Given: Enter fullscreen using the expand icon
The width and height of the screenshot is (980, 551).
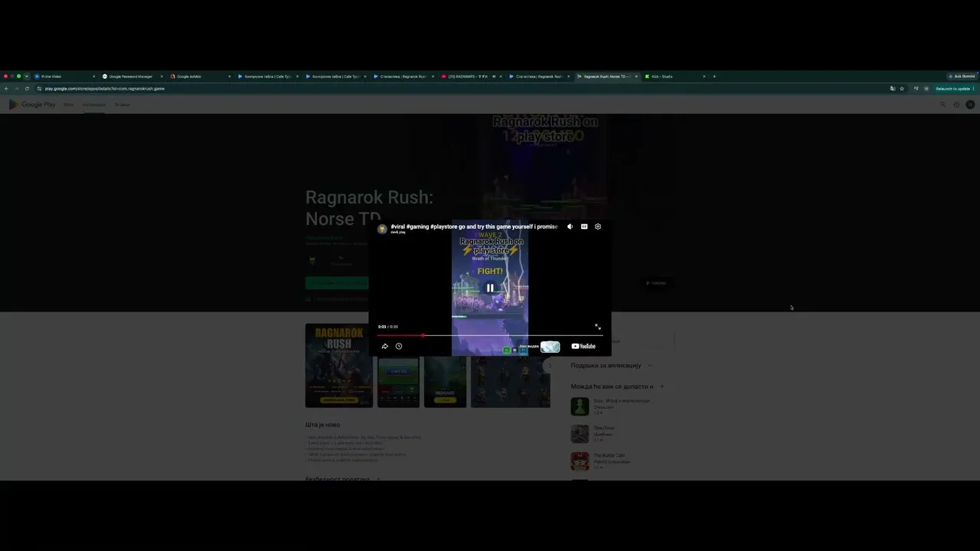Looking at the screenshot, I should tap(598, 327).
